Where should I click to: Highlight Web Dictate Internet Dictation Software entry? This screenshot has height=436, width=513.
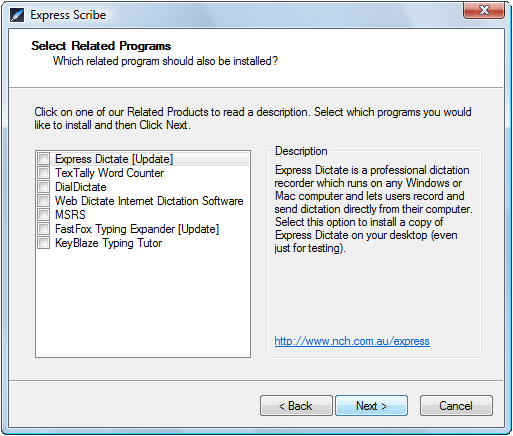[x=149, y=201]
